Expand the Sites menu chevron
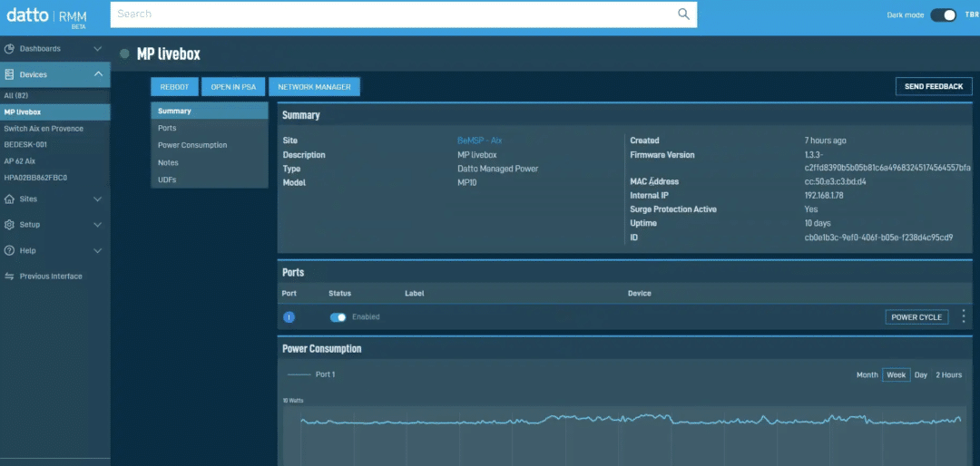Screen dimensions: 980x466 click(97, 199)
